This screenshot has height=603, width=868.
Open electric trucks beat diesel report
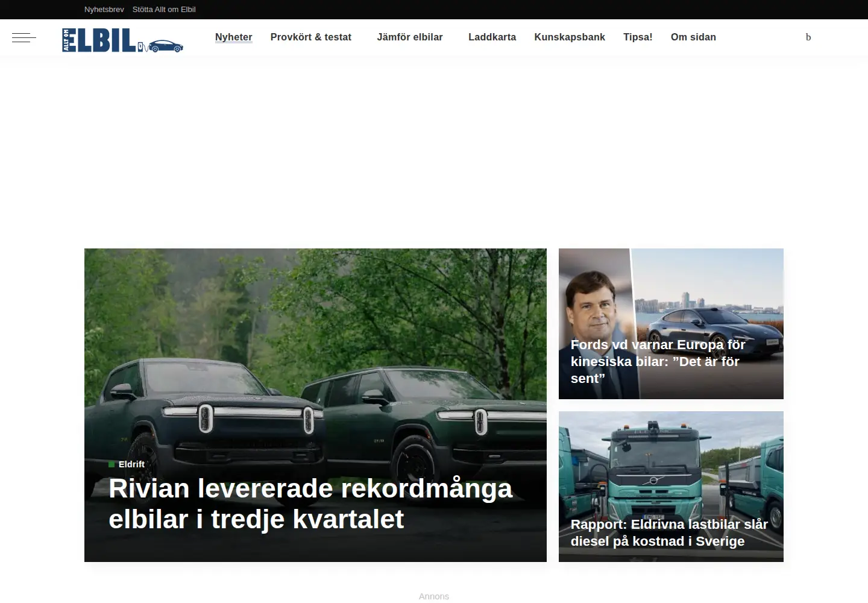click(x=669, y=532)
